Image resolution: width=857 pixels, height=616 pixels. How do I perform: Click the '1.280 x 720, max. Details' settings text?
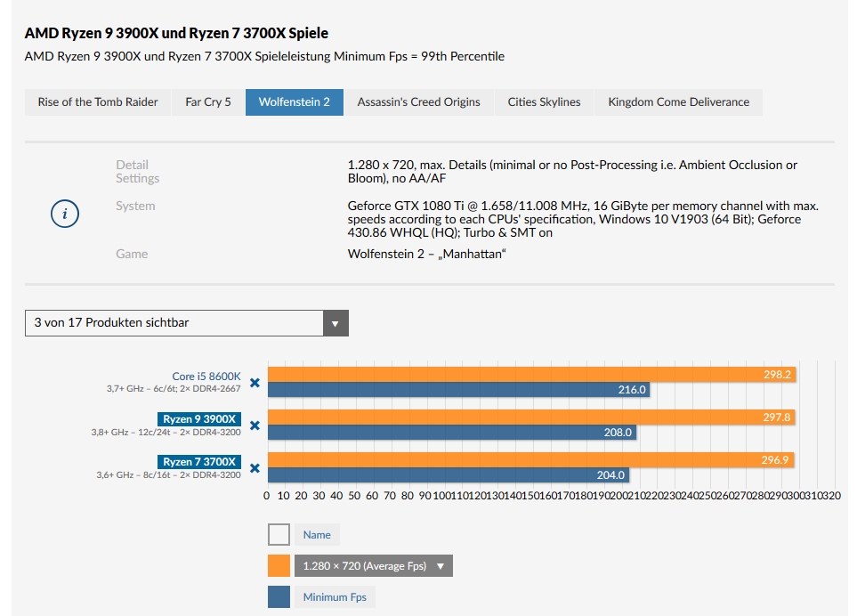point(572,172)
